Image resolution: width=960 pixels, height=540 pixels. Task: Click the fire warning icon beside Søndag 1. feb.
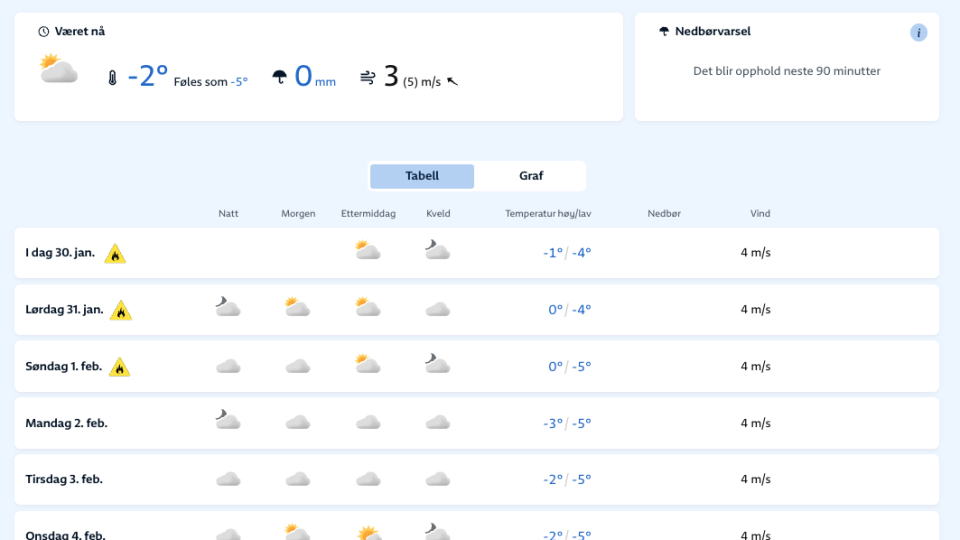[x=120, y=367]
